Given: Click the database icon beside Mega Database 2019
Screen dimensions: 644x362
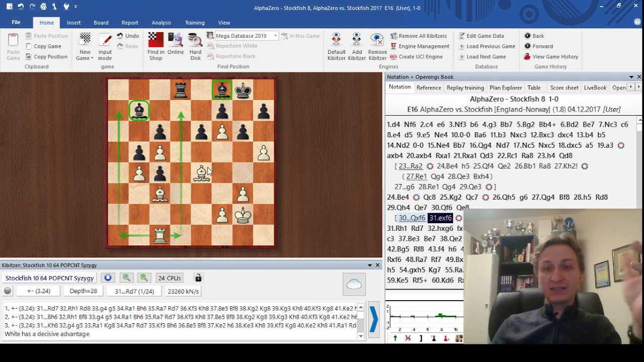Looking at the screenshot, I should tap(210, 36).
